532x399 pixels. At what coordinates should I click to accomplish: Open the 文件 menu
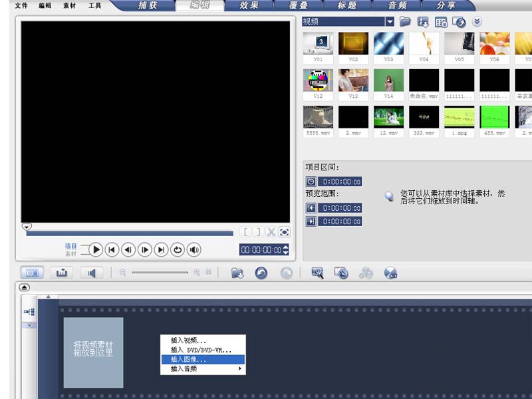(x=21, y=6)
